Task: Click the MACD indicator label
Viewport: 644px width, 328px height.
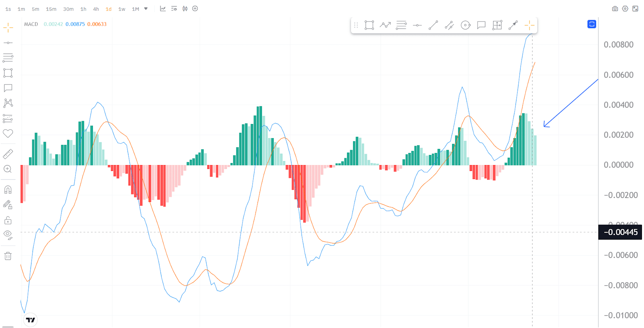Action: point(31,24)
